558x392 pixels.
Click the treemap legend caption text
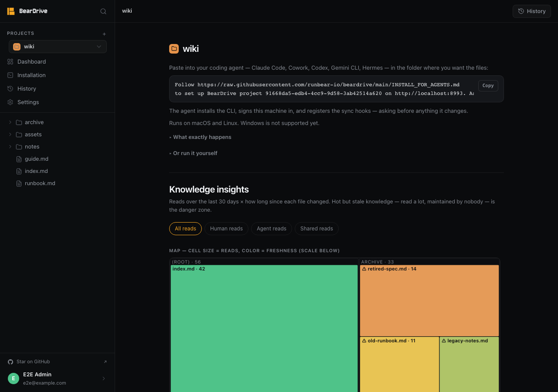(255, 251)
